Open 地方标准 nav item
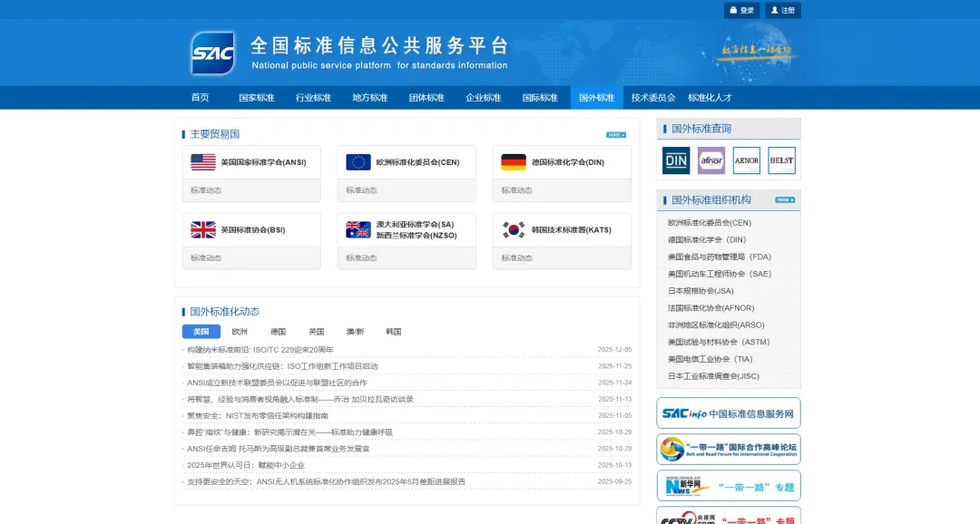Image resolution: width=980 pixels, height=524 pixels. tap(370, 97)
